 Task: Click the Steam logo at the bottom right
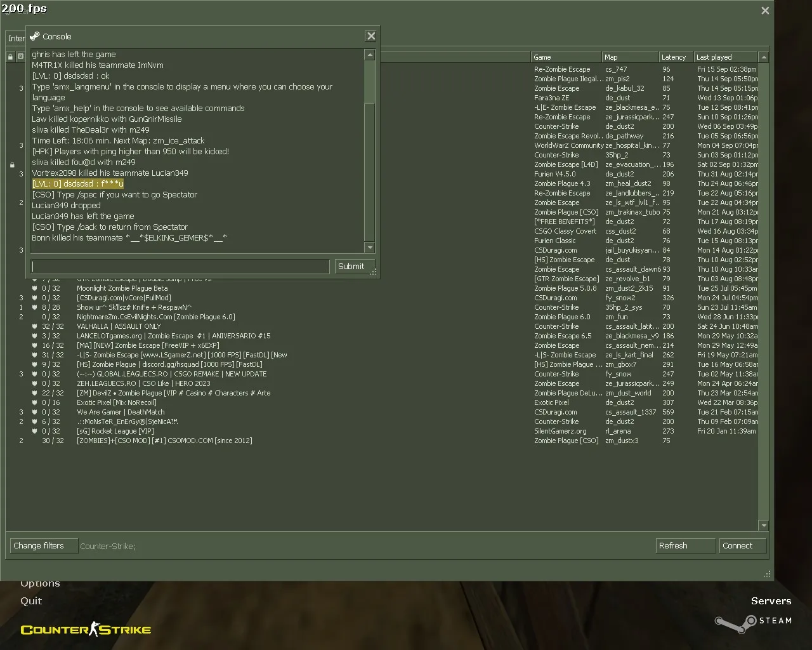click(x=754, y=622)
